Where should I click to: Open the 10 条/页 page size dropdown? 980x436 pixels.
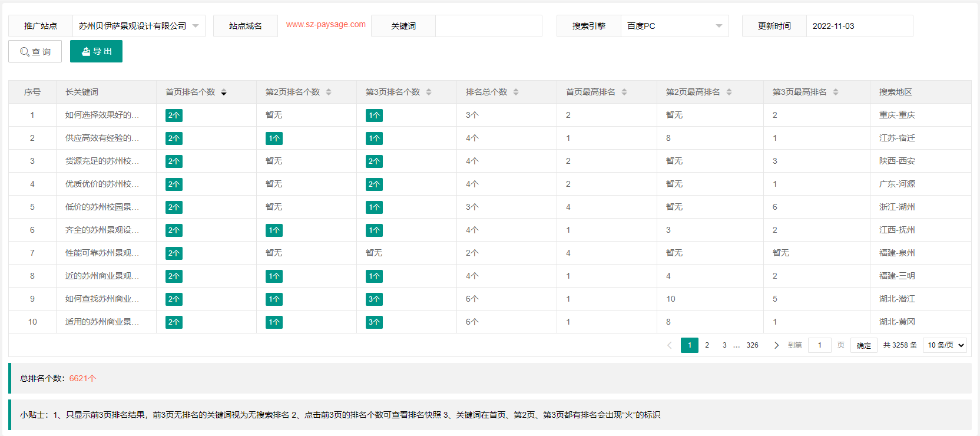[x=945, y=345]
